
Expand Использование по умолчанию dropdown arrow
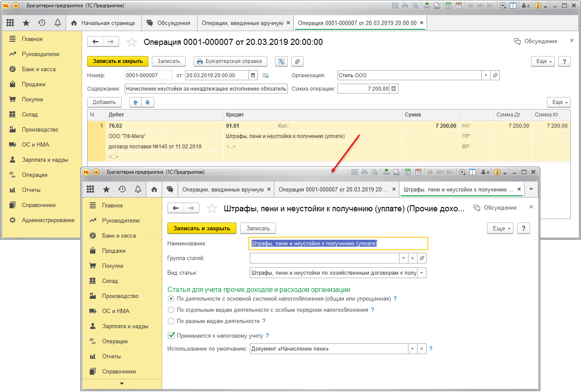click(x=412, y=348)
